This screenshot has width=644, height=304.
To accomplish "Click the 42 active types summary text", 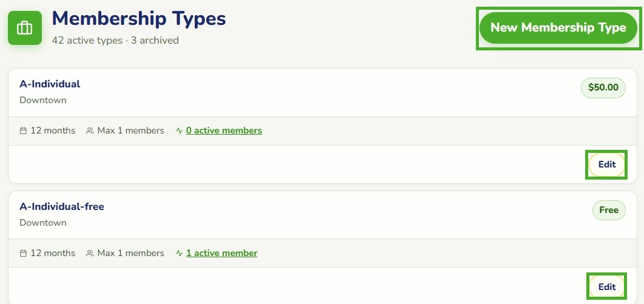I will pos(87,40).
